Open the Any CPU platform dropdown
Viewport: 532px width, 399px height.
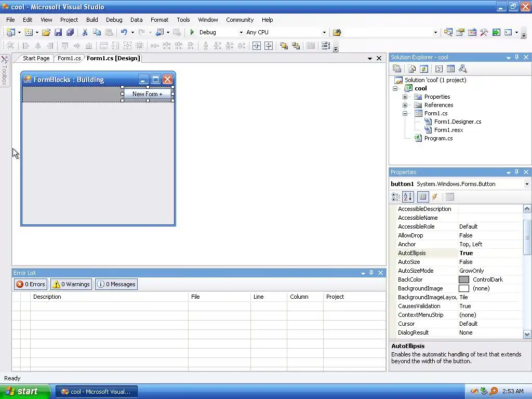coord(324,32)
